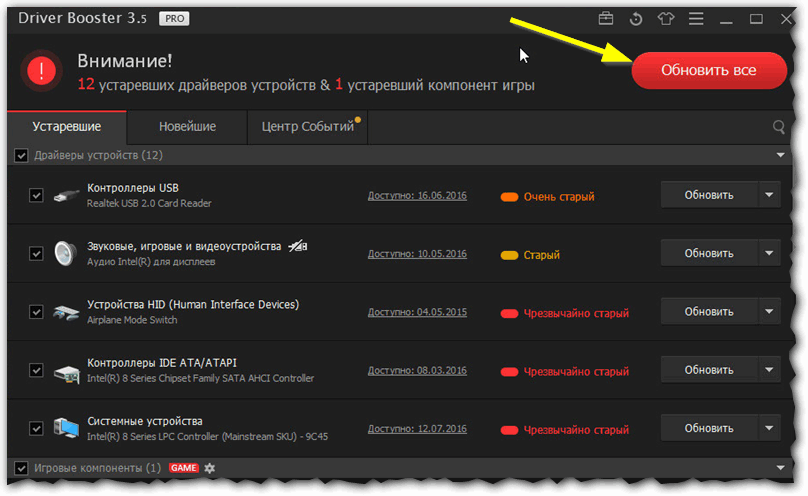Click the Доступно: 10.05.2016 link
Viewport: 808px width, 496px height.
417,254
